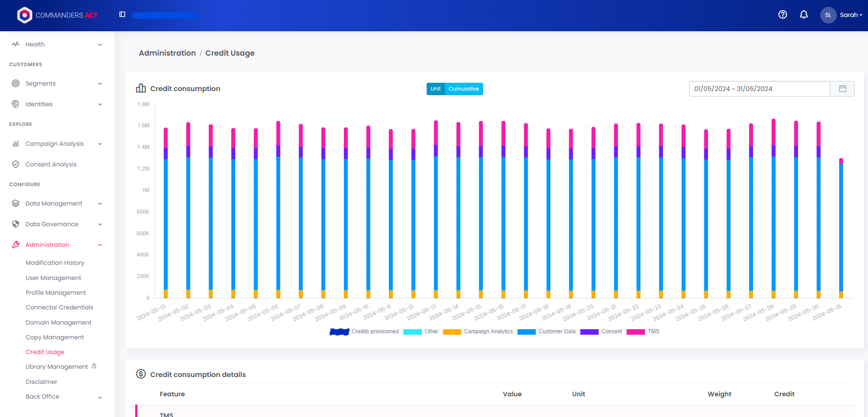The height and width of the screenshot is (417, 868).
Task: Open the calendar date picker icon
Action: [x=842, y=89]
